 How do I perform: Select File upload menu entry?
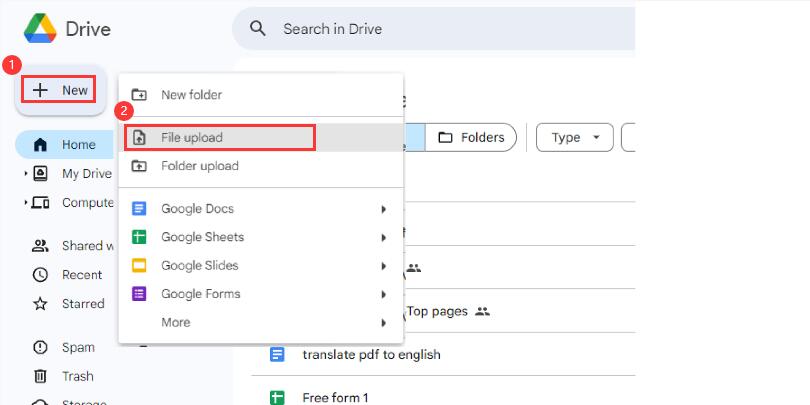(x=261, y=137)
